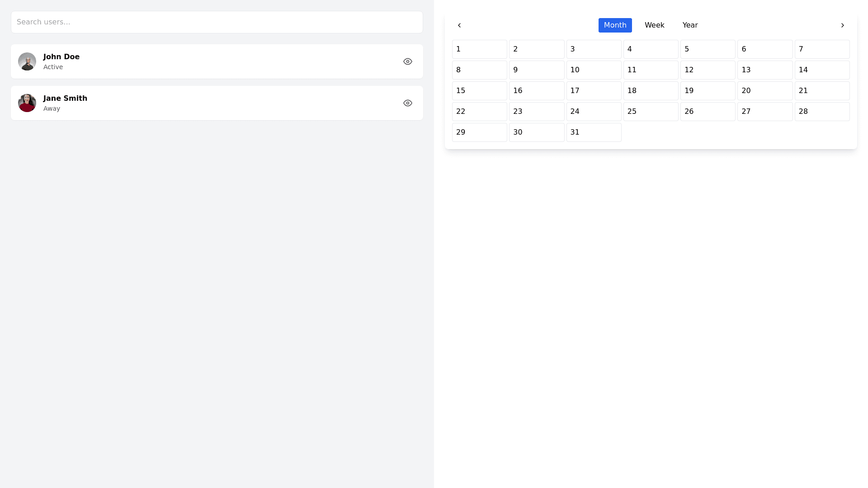Select day 1 in the calendar
This screenshot has height=488, width=868.
click(x=479, y=49)
